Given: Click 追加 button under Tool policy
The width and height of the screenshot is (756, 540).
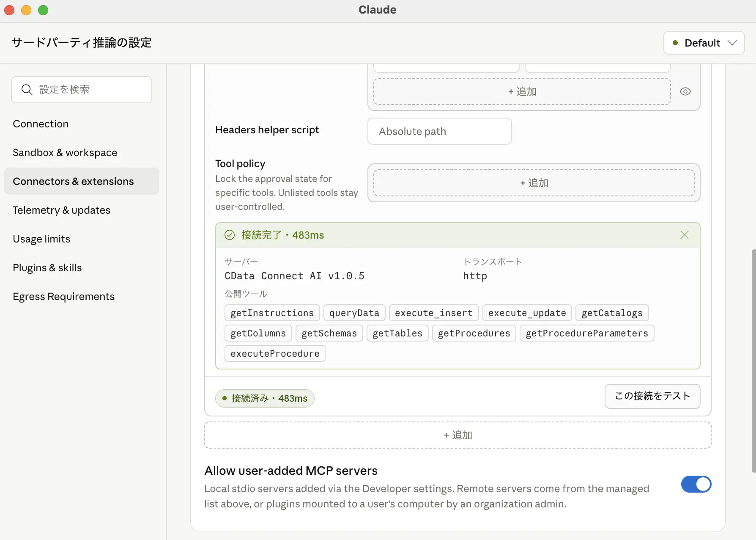Looking at the screenshot, I should pyautogui.click(x=534, y=183).
